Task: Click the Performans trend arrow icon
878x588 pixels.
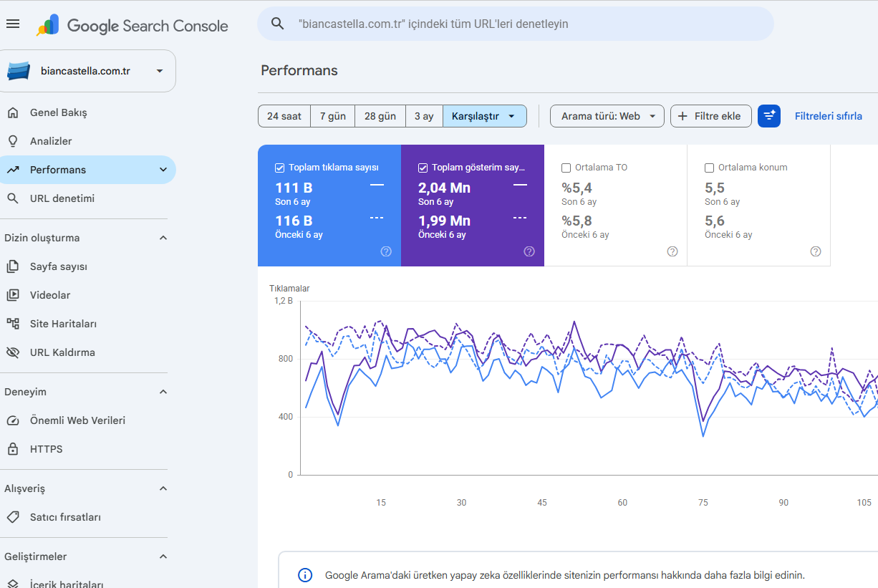Action: point(12,170)
